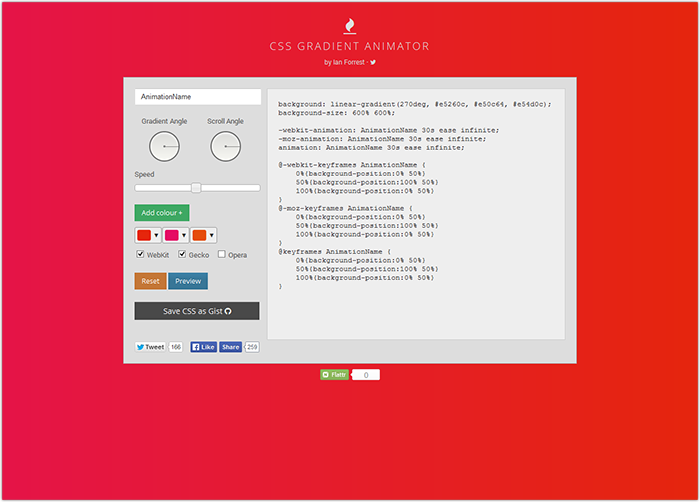
Task: Click the Facebook logo on Like button
Action: coord(196,347)
